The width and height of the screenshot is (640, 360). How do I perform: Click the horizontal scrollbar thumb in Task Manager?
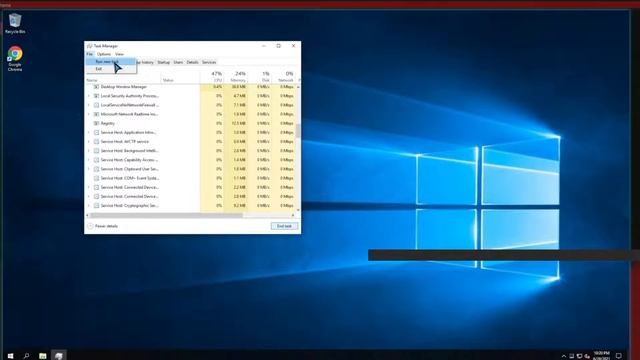click(167, 215)
